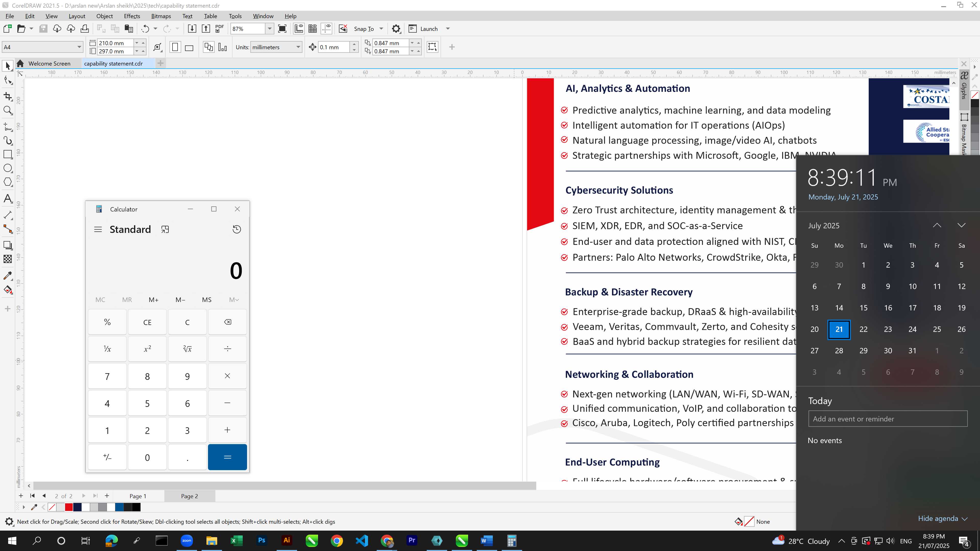980x551 pixels.
Task: Click the Export icon
Action: (206, 29)
